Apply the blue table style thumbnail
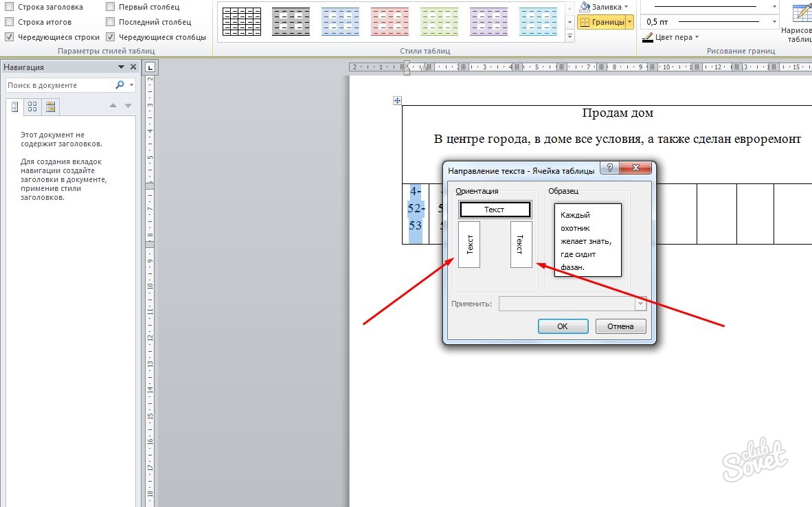 [x=340, y=22]
